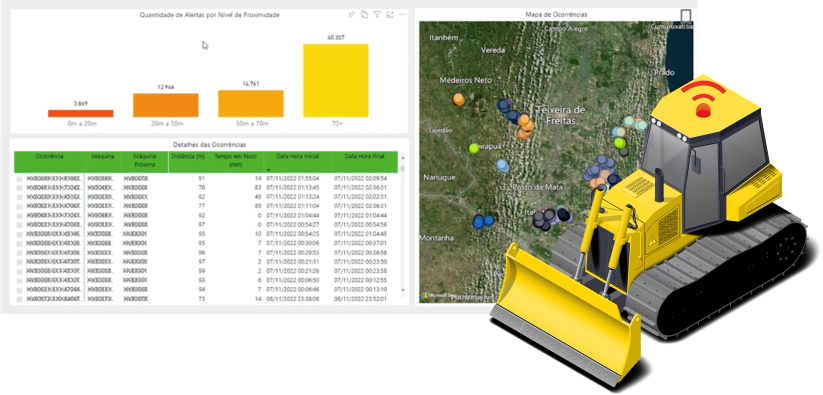
Task: Activate focus mode on alerts chart
Action: (390, 15)
